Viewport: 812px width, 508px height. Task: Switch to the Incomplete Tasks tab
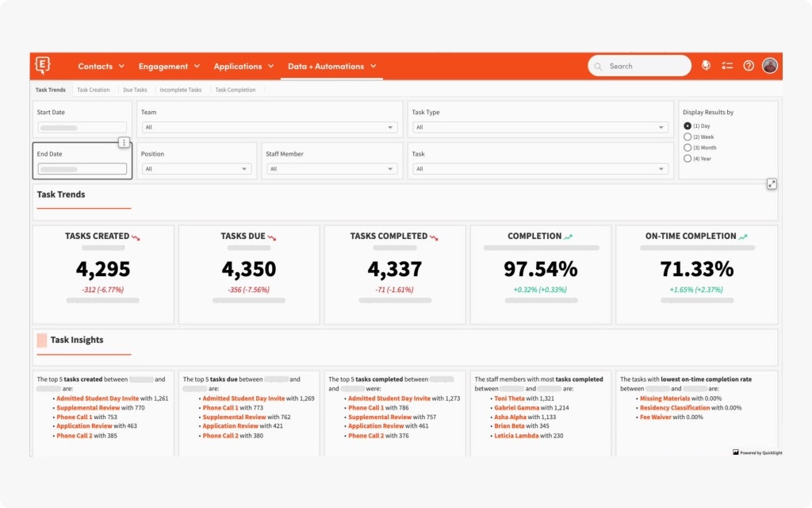coord(181,90)
